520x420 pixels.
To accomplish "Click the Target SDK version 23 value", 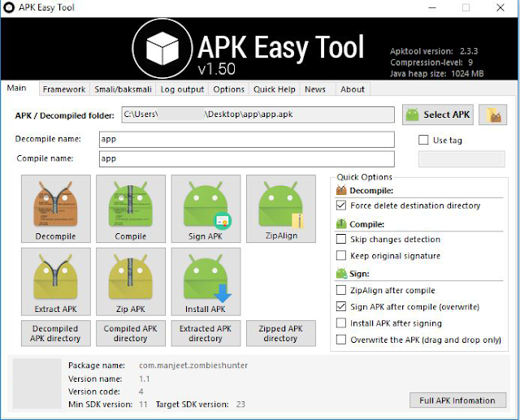I will [240, 404].
